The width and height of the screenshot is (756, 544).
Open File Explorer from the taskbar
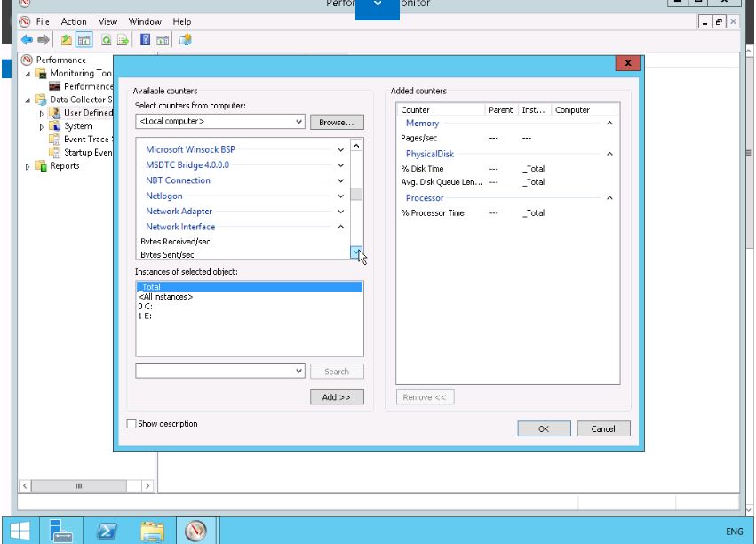click(x=152, y=531)
